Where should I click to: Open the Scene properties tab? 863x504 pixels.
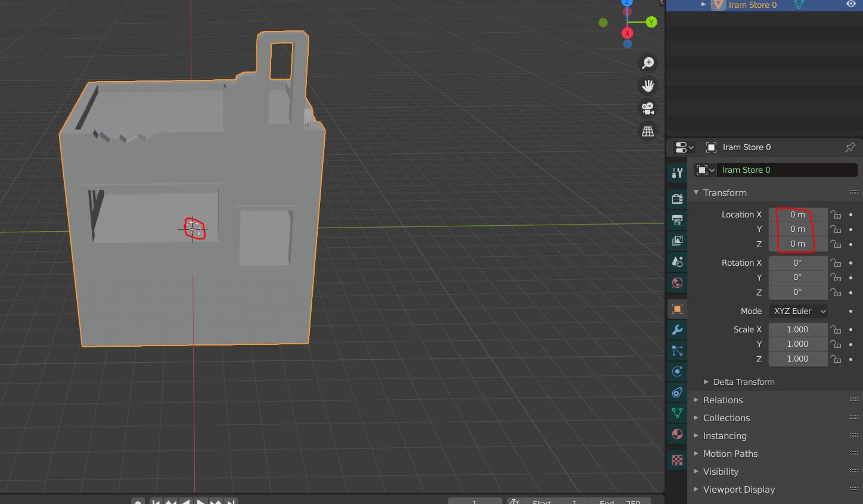[x=677, y=262]
